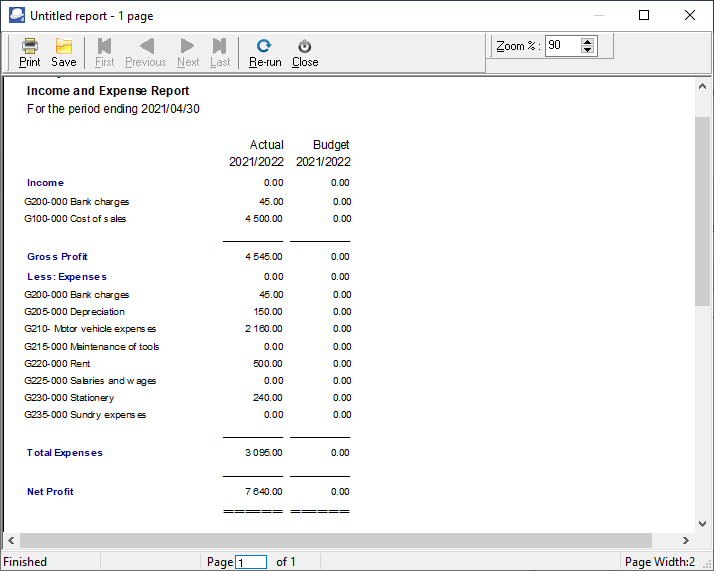
Task: Click the horizontal scrollbar thumb
Action: click(336, 540)
